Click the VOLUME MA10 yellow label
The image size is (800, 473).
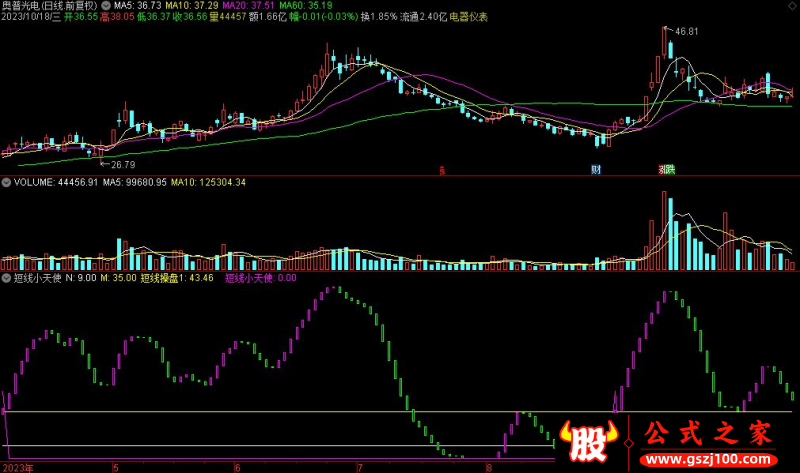point(210,183)
